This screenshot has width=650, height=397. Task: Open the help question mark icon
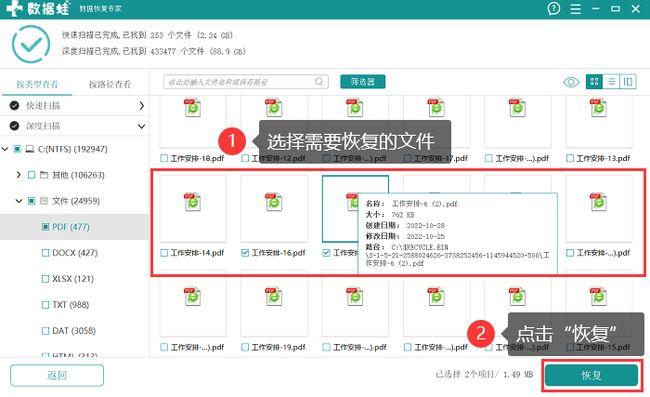[553, 8]
